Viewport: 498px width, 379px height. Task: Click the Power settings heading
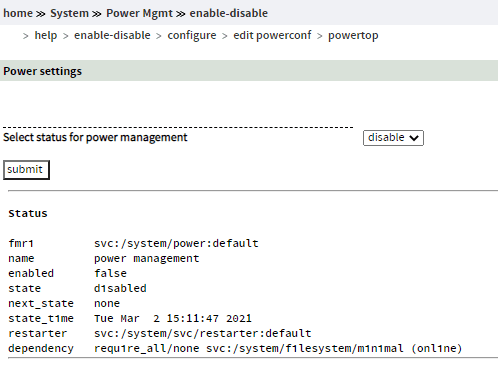click(43, 71)
